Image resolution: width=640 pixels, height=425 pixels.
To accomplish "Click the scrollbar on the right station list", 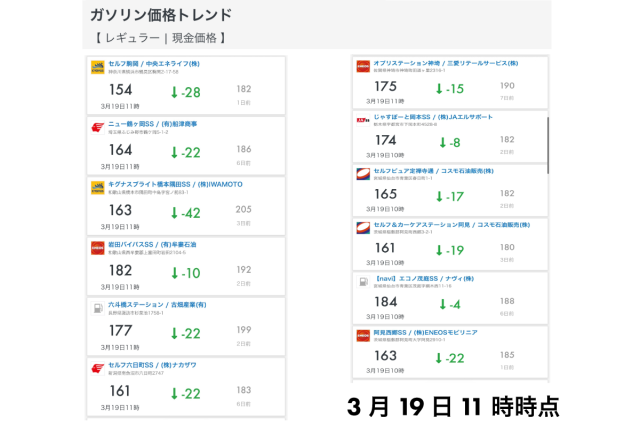I will click(547, 145).
